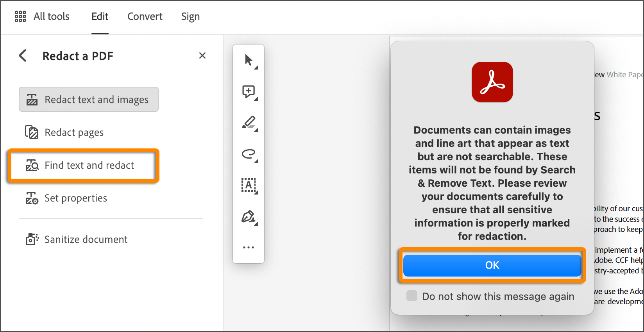The width and height of the screenshot is (644, 332).
Task: Select the highlighter pen tool
Action: point(249,123)
